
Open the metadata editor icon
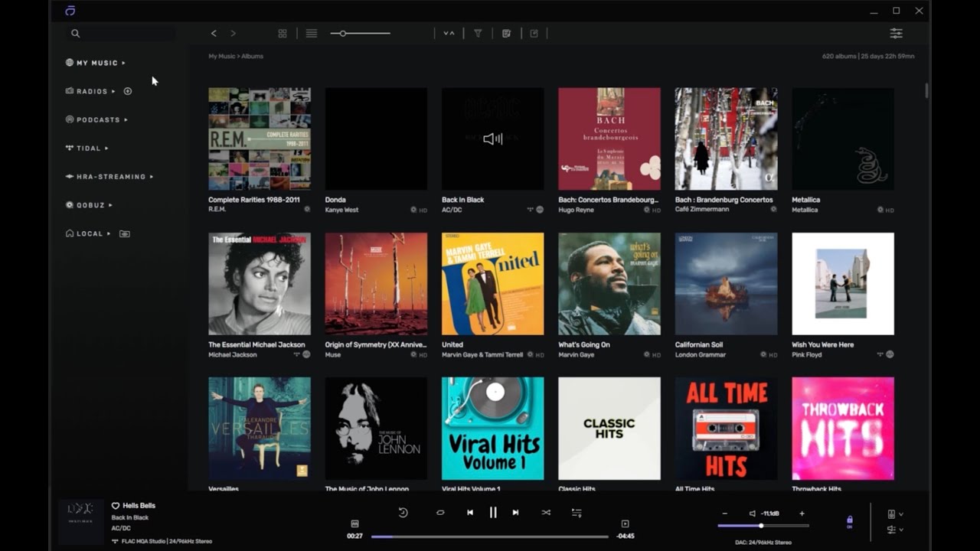(x=506, y=34)
